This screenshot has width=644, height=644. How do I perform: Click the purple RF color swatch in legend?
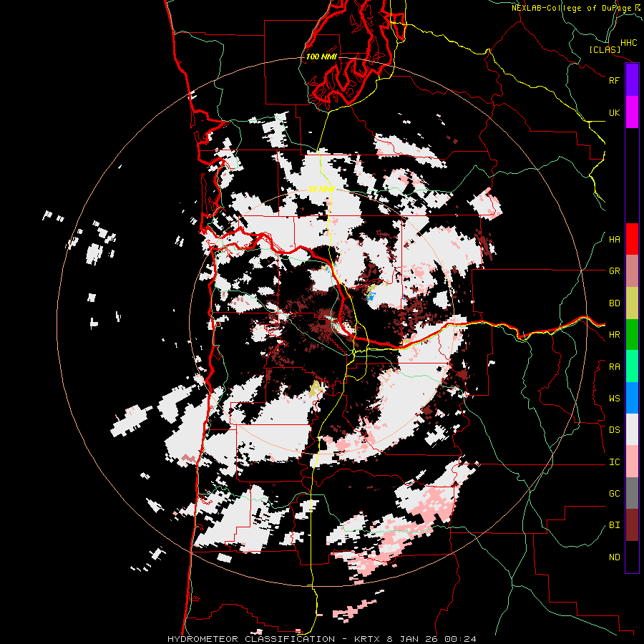(632, 80)
